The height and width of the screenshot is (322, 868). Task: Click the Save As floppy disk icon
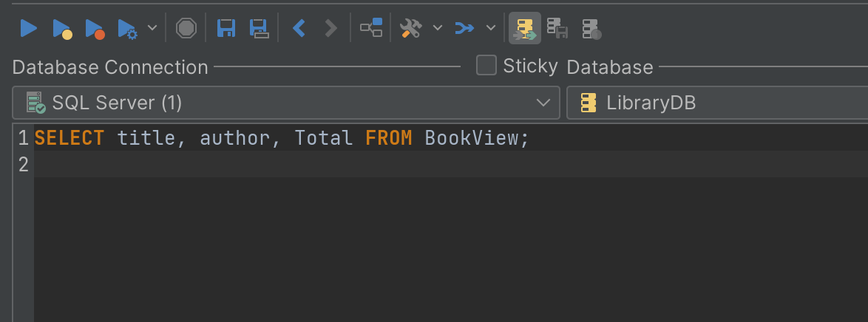(259, 28)
